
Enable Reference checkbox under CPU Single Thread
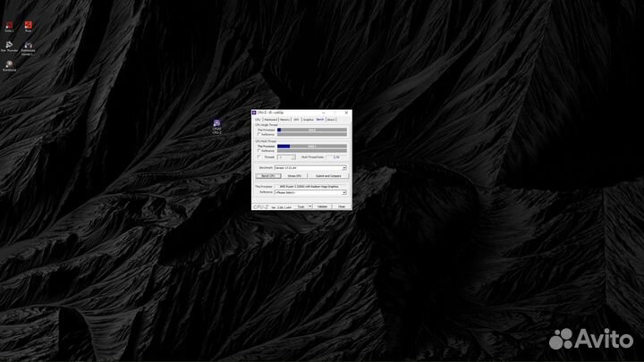point(258,134)
